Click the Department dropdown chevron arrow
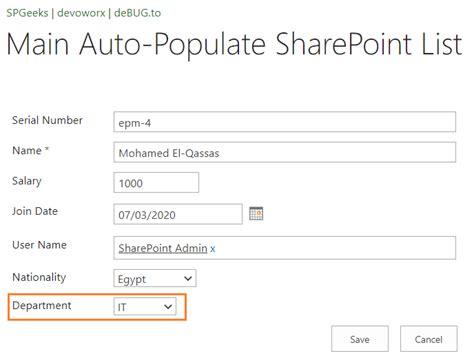 click(168, 306)
